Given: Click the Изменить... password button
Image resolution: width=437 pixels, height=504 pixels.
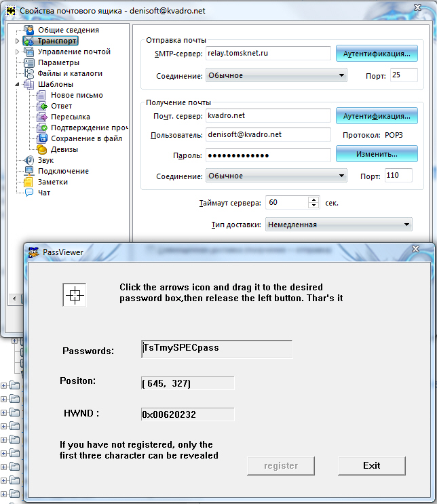Looking at the screenshot, I should pos(377,154).
